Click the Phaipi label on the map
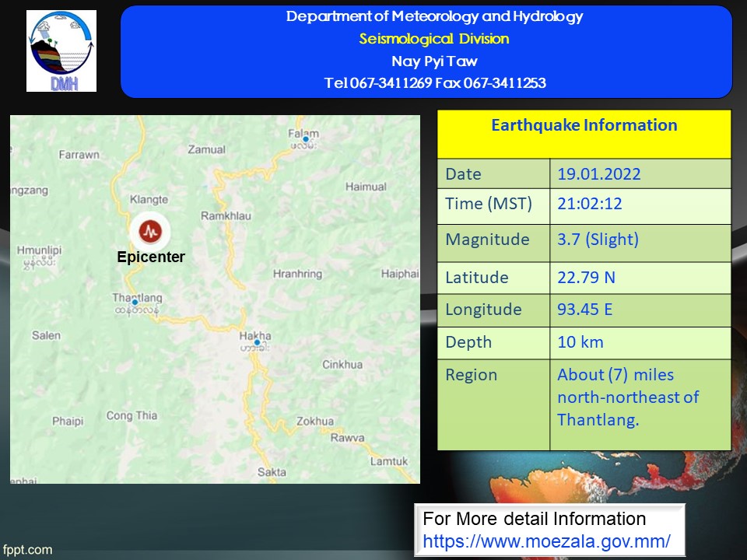This screenshot has height=560, width=747. 68,422
